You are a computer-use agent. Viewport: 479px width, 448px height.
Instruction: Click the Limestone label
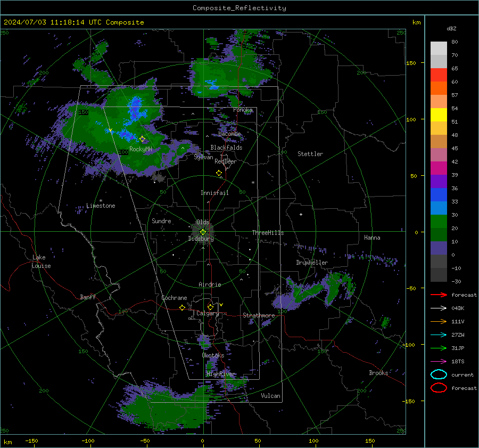[101, 206]
